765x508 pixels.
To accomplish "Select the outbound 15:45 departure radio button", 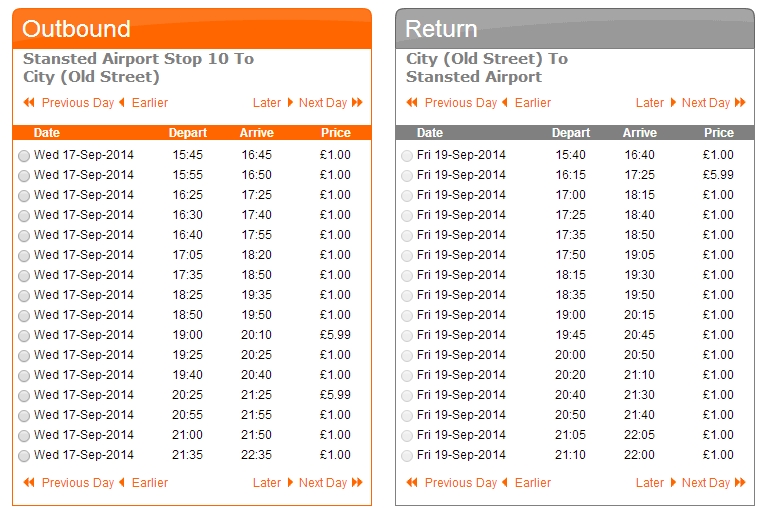I will click(23, 156).
